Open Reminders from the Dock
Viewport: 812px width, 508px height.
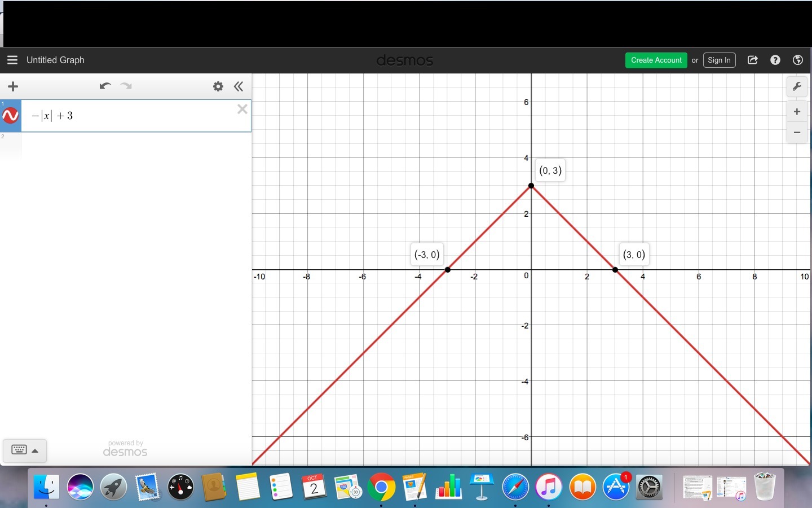pyautogui.click(x=281, y=487)
